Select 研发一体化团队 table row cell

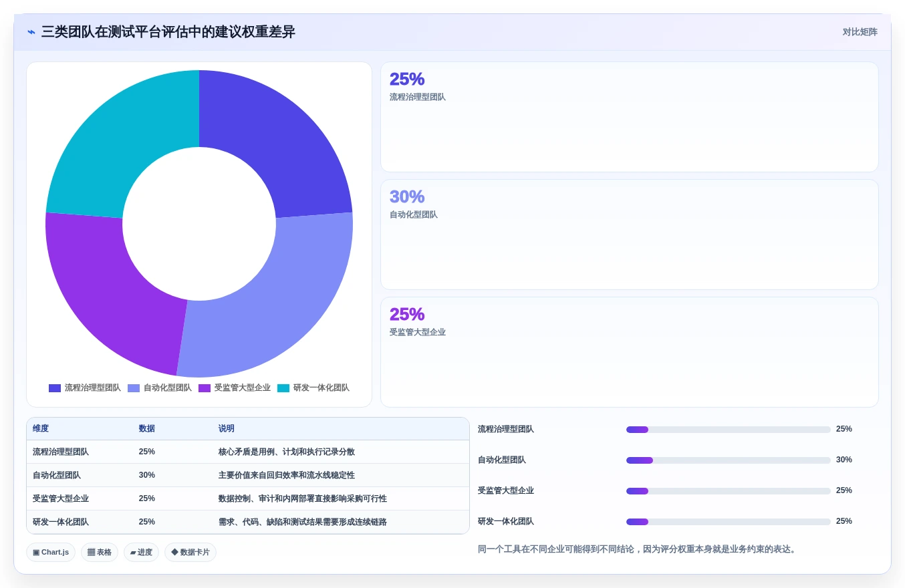click(61, 522)
